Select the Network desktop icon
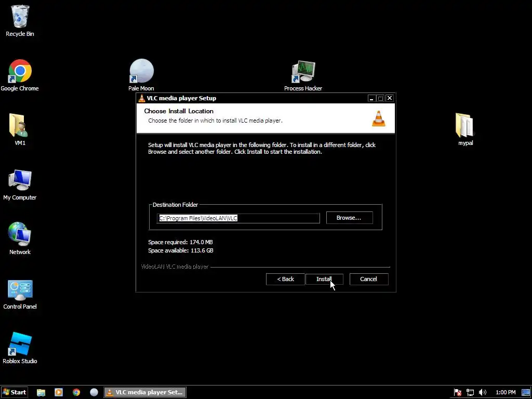 (x=20, y=238)
